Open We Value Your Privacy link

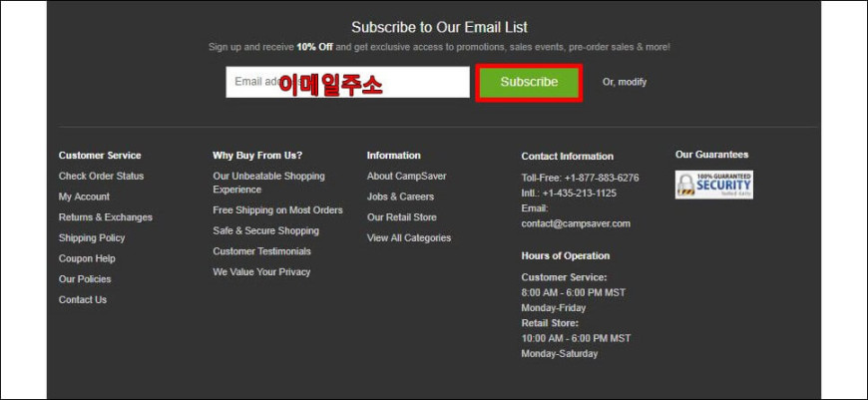point(261,271)
